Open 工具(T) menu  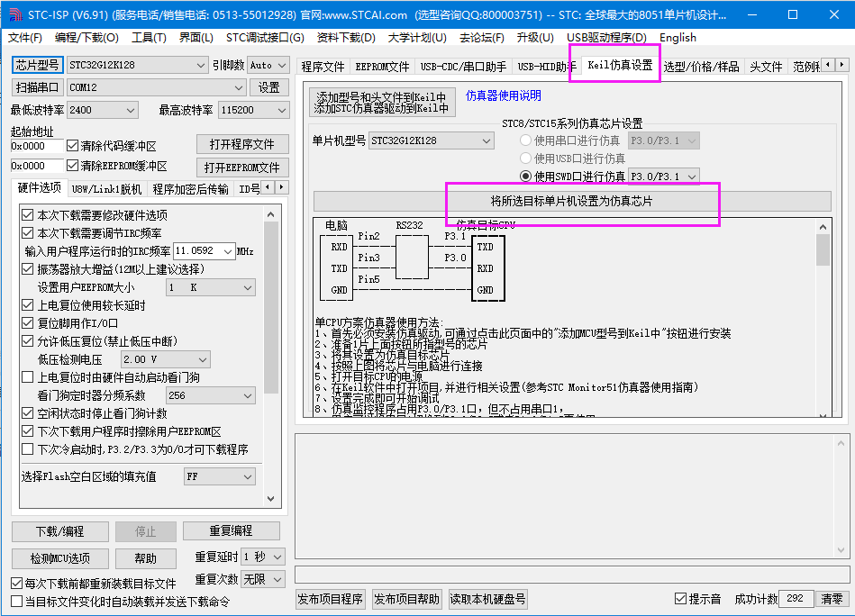[x=149, y=38]
